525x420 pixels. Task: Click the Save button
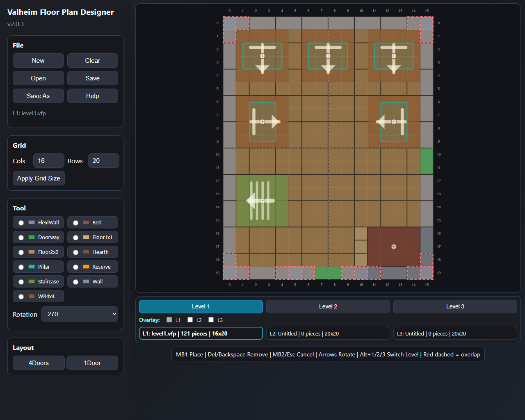click(93, 78)
